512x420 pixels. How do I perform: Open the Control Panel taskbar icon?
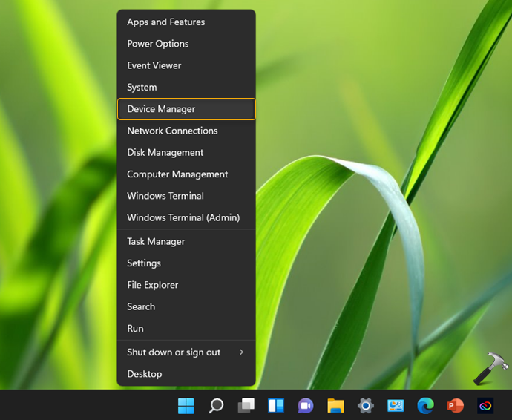[x=396, y=406]
